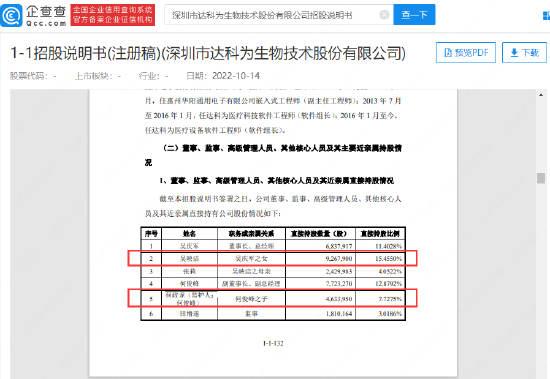Click the 查一下 search button

pos(414,15)
